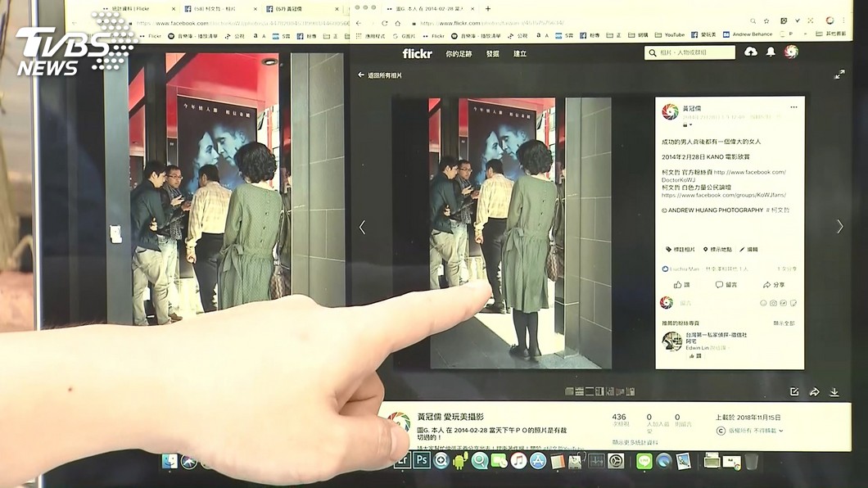Screen dimensions: 868x488
Task: Open a new browser tab with plus
Action: (x=488, y=9)
